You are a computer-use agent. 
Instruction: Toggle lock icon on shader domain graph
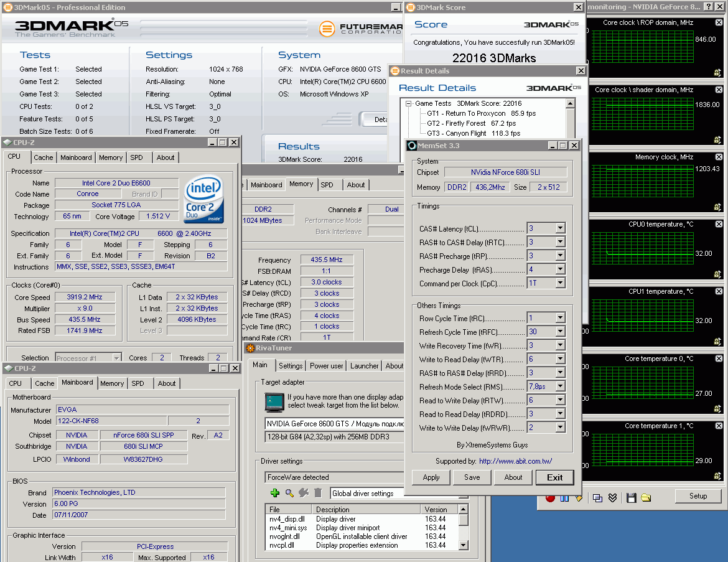pos(717,140)
